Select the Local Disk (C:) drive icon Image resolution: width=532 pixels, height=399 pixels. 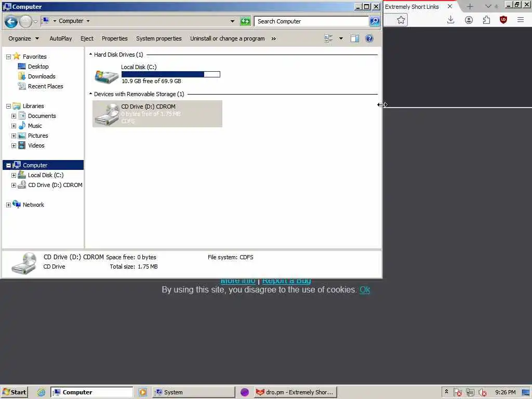(106, 76)
